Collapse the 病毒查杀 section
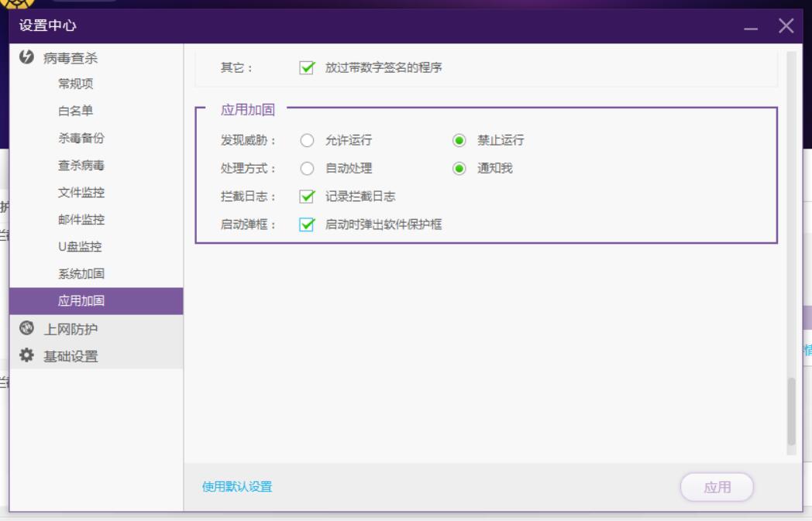 point(70,57)
